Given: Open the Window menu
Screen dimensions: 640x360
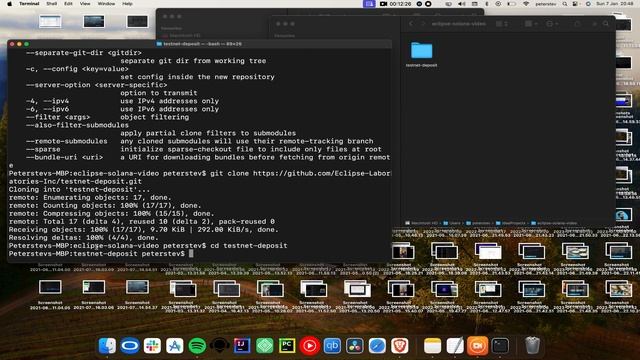Looking at the screenshot, I should (106, 4).
